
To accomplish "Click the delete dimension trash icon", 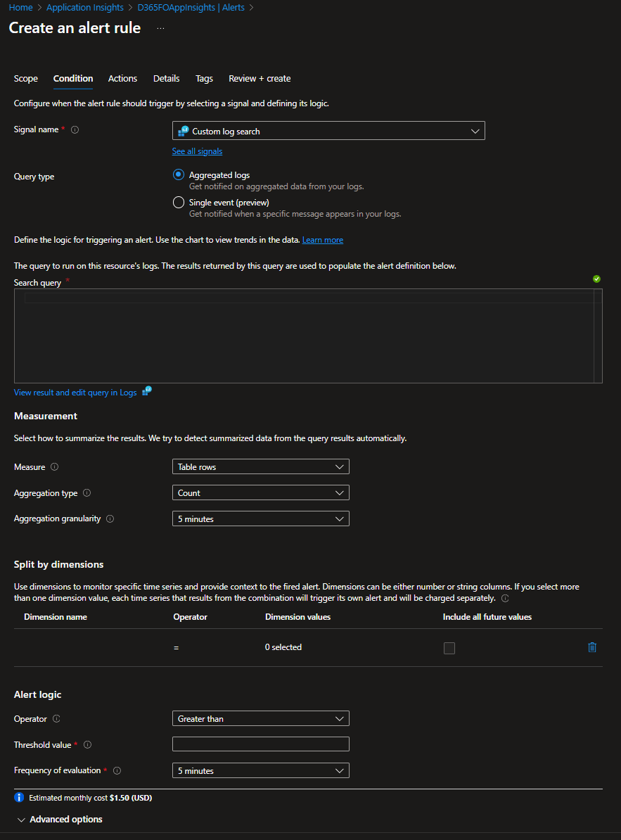I will coord(591,647).
